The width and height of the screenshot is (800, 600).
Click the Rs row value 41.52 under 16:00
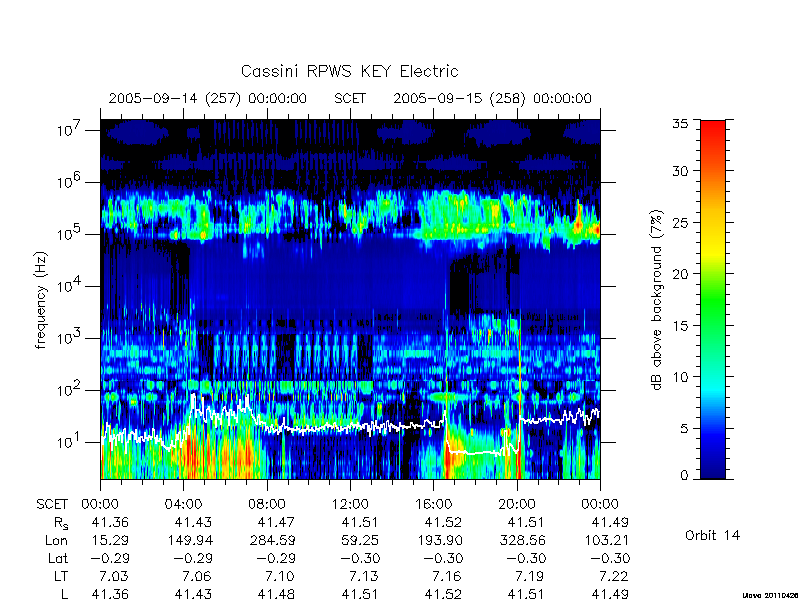pos(443,522)
